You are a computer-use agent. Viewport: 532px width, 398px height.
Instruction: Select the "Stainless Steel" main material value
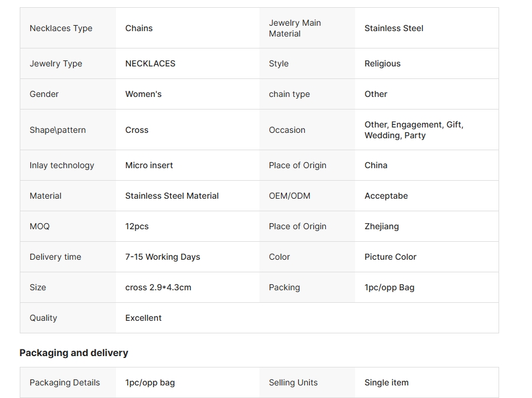[x=393, y=28]
